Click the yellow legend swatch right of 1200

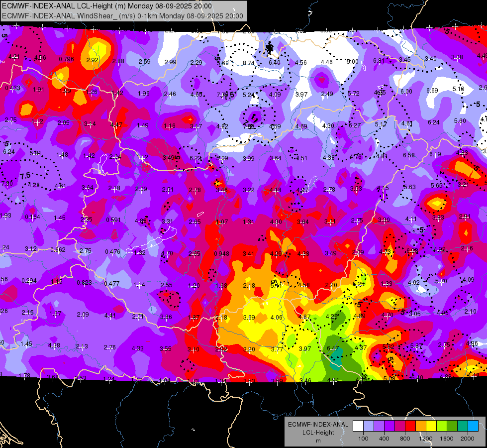431,426
